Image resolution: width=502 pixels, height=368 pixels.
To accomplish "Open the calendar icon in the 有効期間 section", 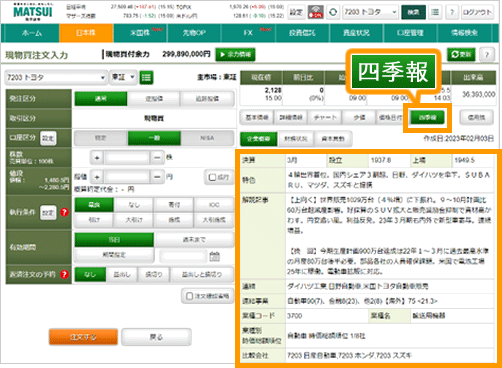I will coord(215,256).
